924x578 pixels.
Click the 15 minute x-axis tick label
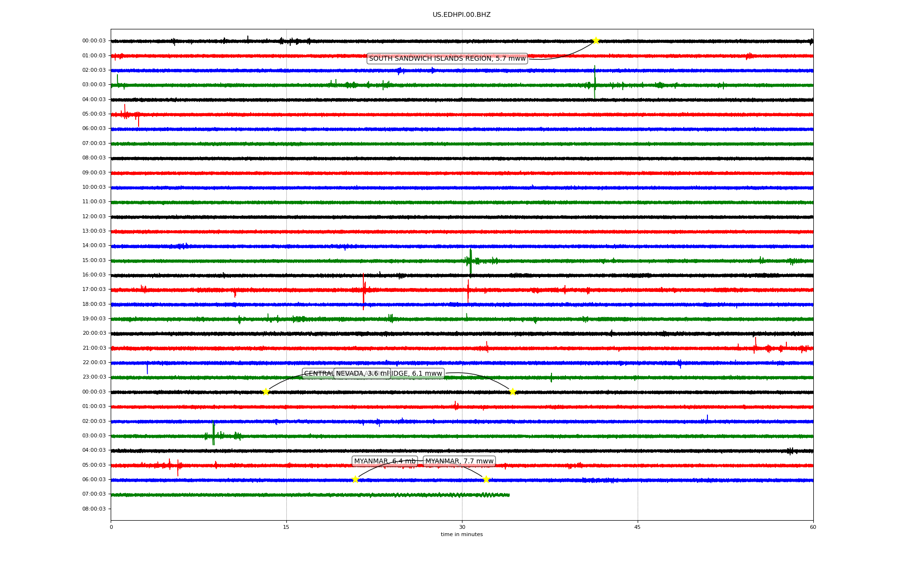(286, 527)
